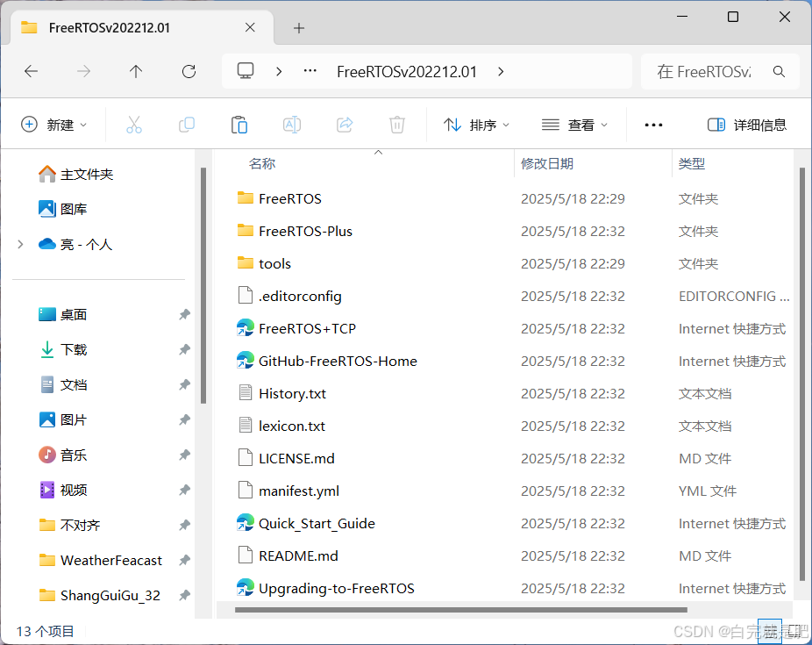Add a new tab with the plus button
This screenshot has width=812, height=645.
298,28
